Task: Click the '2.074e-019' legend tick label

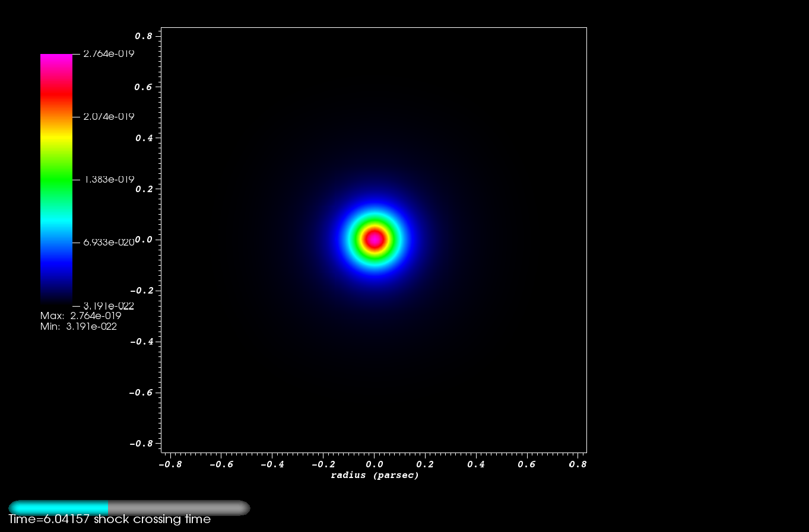Action: [109, 117]
